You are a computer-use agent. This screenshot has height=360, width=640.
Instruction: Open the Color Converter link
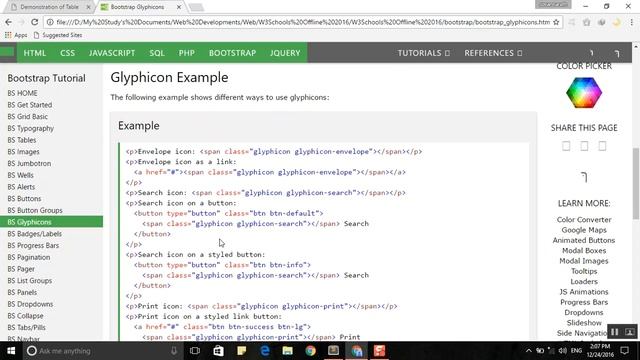[584, 220]
